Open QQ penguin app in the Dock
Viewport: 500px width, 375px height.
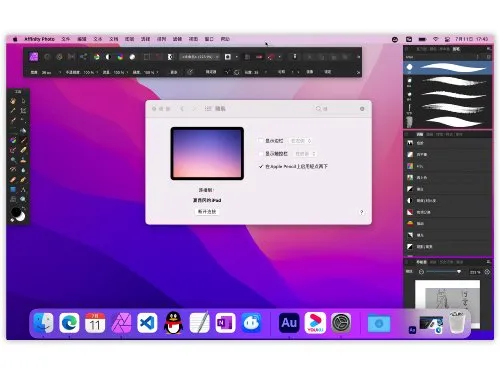173,322
